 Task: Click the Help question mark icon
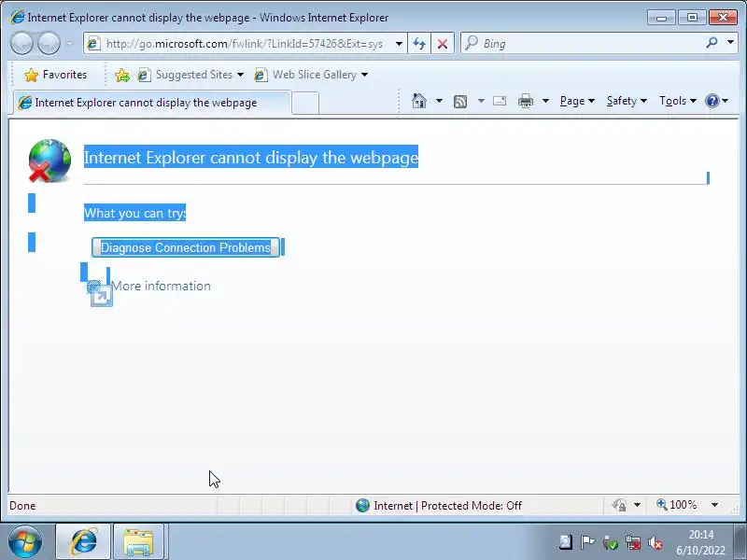[712, 101]
